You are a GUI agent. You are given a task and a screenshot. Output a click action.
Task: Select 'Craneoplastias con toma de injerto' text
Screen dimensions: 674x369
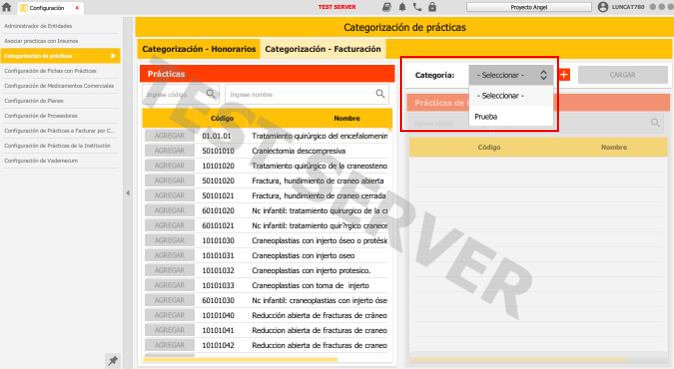point(310,286)
